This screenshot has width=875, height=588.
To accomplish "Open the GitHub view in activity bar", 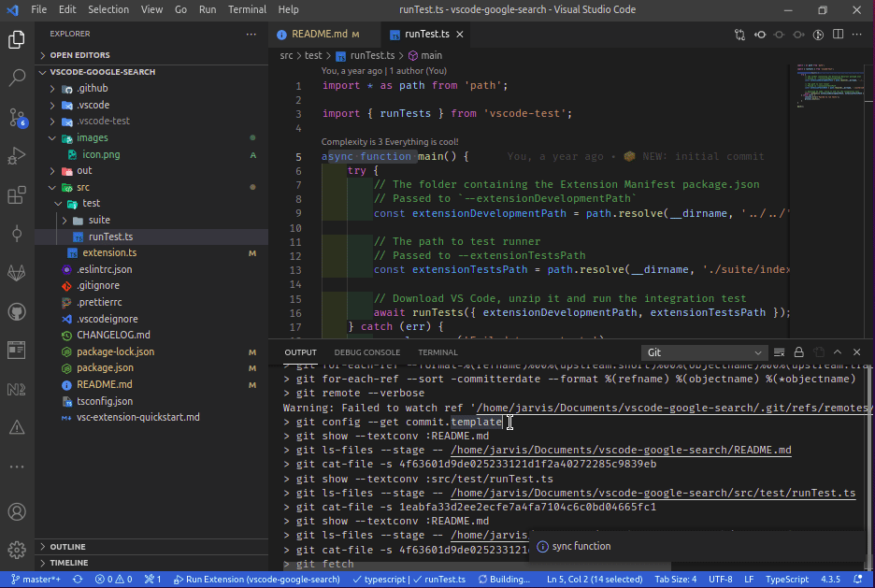I will click(x=17, y=311).
